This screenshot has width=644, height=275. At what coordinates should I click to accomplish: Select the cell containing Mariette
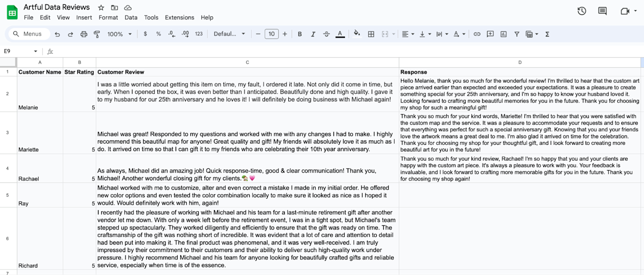pos(40,132)
